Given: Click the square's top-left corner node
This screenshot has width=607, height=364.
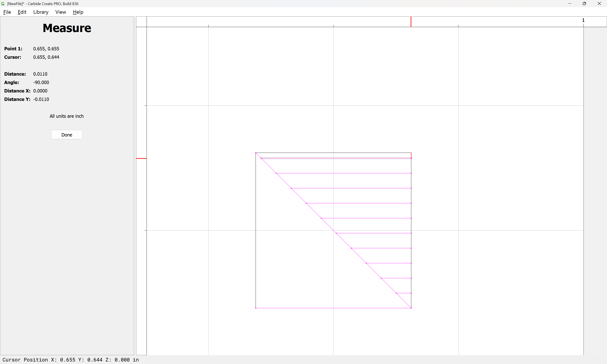Looking at the screenshot, I should (x=256, y=153).
